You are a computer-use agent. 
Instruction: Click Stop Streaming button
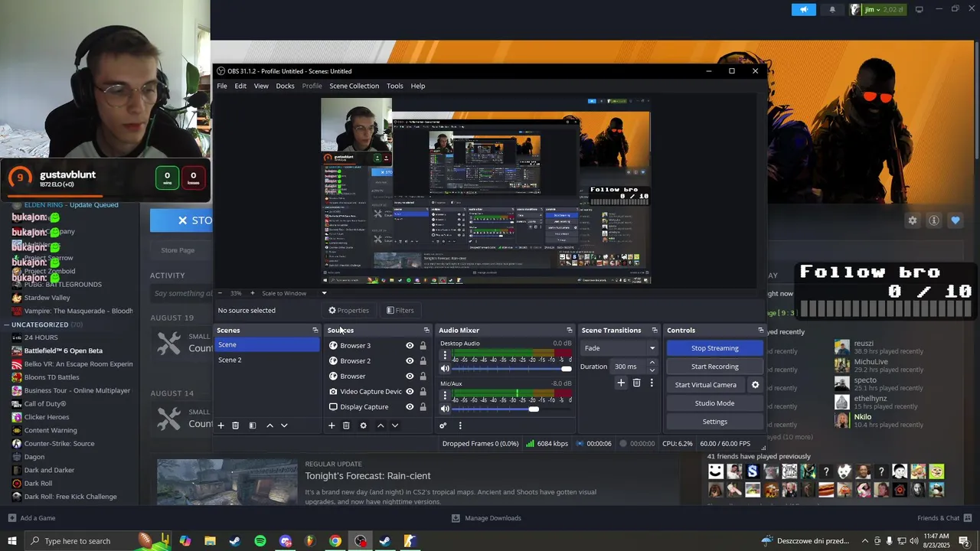(715, 348)
